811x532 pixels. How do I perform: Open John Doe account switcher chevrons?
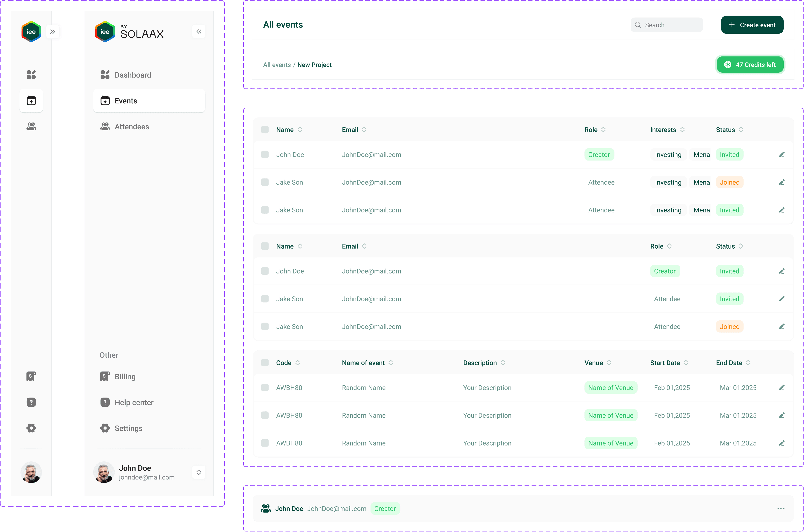click(x=199, y=472)
